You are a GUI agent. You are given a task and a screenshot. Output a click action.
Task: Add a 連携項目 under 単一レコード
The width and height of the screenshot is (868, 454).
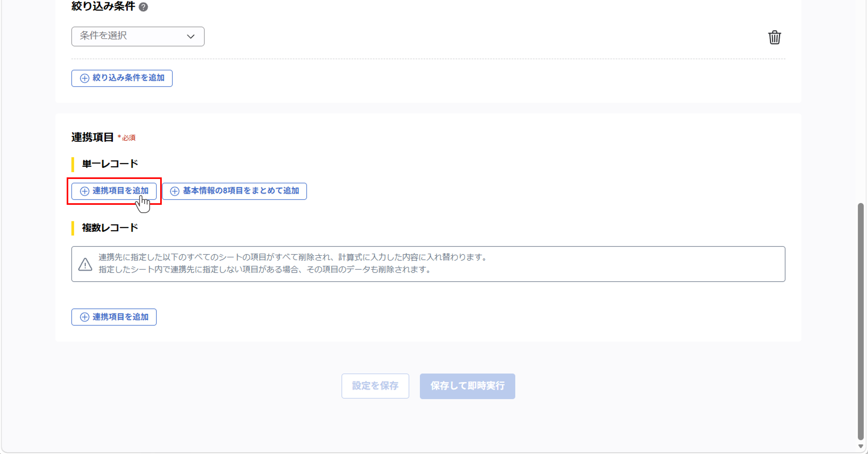point(114,191)
